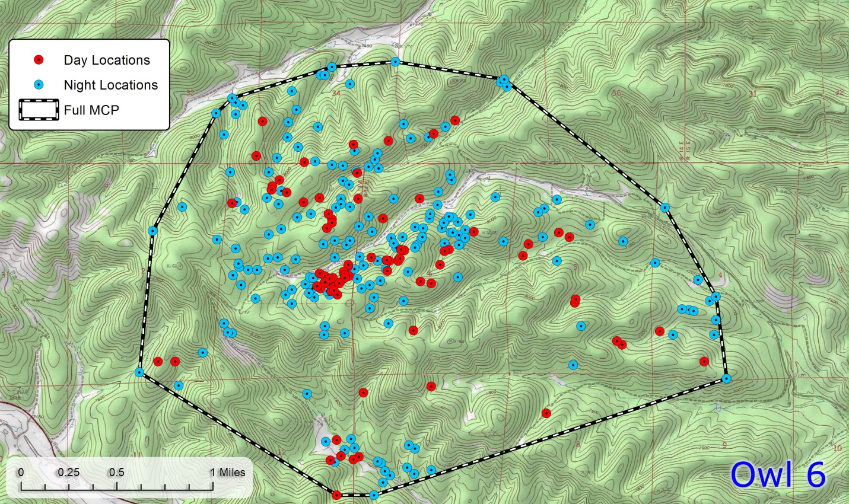The width and height of the screenshot is (849, 504).
Task: Select the "Day Locations" legend label
Action: coord(107,60)
